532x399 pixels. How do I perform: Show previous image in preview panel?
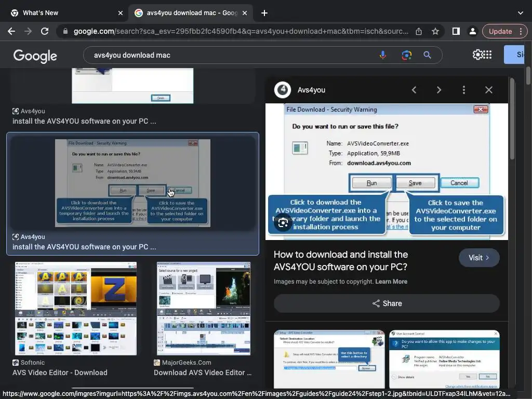[x=414, y=90]
